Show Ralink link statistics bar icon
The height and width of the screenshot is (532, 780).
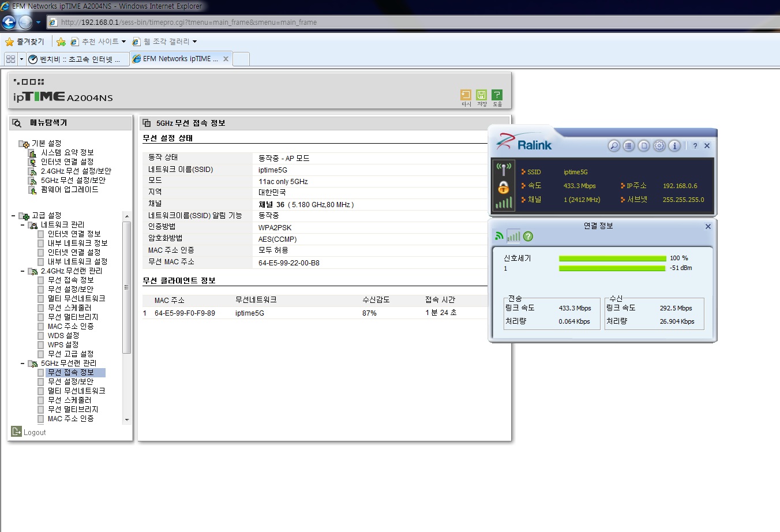click(513, 235)
